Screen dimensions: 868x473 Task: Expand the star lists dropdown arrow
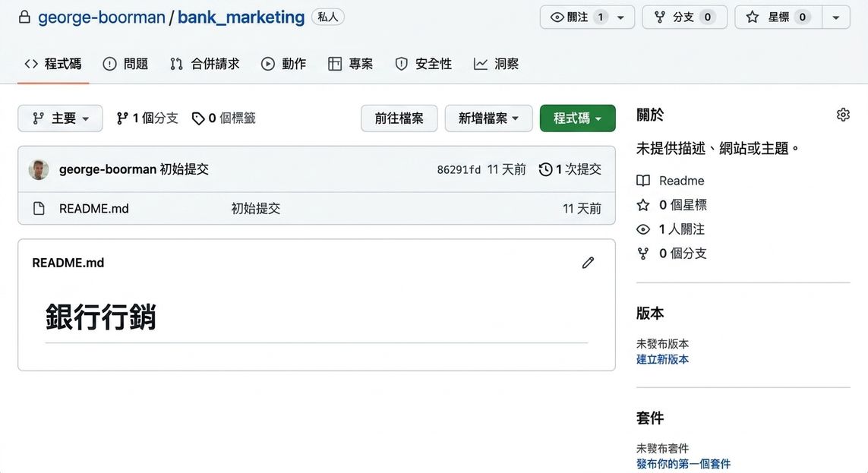836,17
